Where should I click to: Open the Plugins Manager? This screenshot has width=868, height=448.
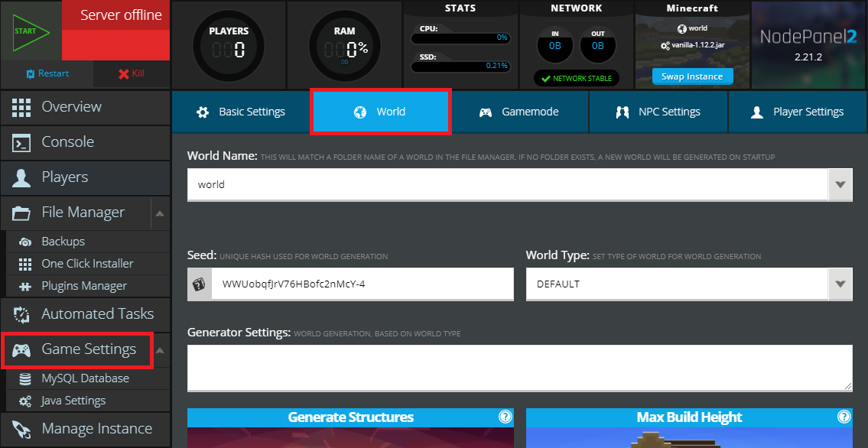(25, 287)
